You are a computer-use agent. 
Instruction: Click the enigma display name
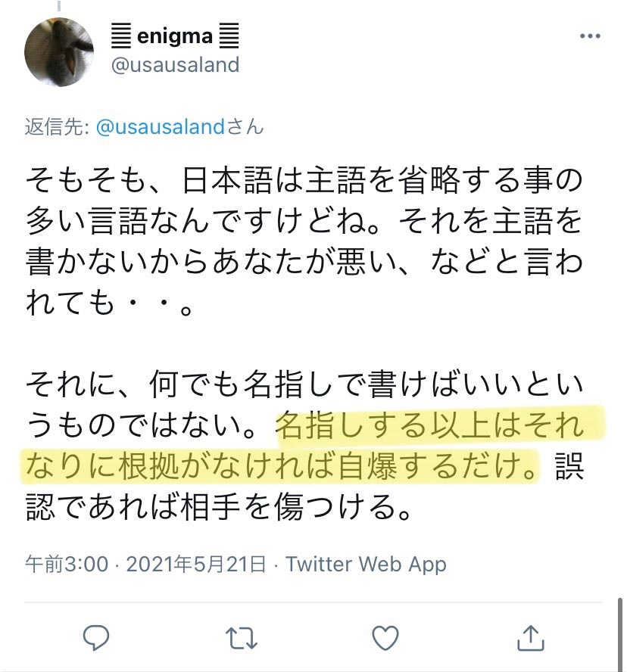[x=175, y=36]
